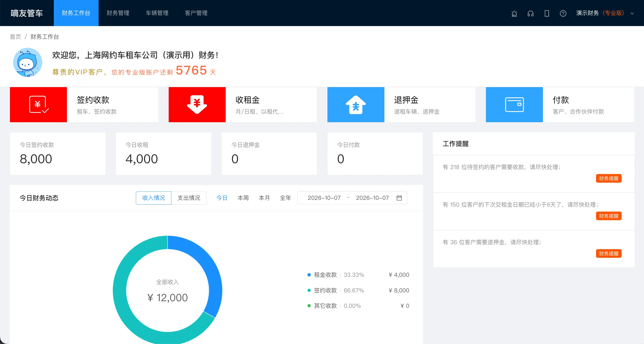The width and height of the screenshot is (644, 344).
Task: Click 财务提醒 button for 218 pending signers
Action: coord(608,178)
